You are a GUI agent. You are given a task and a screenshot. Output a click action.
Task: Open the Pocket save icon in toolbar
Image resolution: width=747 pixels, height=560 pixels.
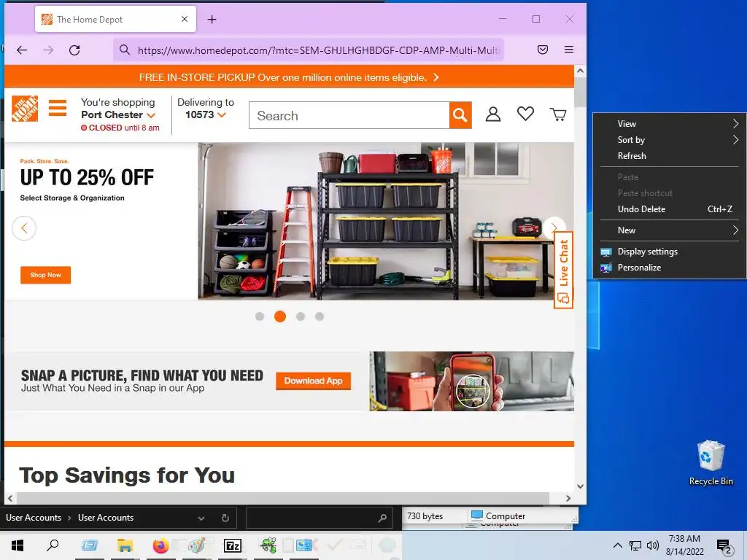543,50
